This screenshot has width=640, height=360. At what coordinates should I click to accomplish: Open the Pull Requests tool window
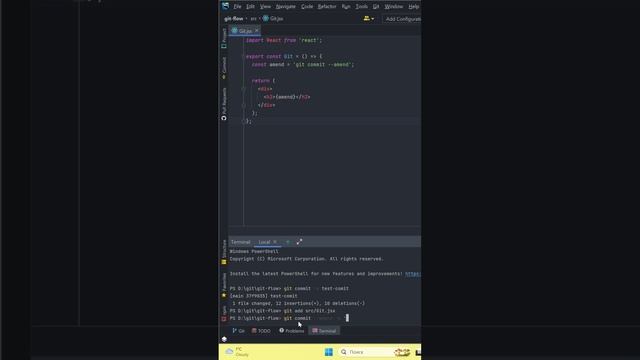(224, 104)
